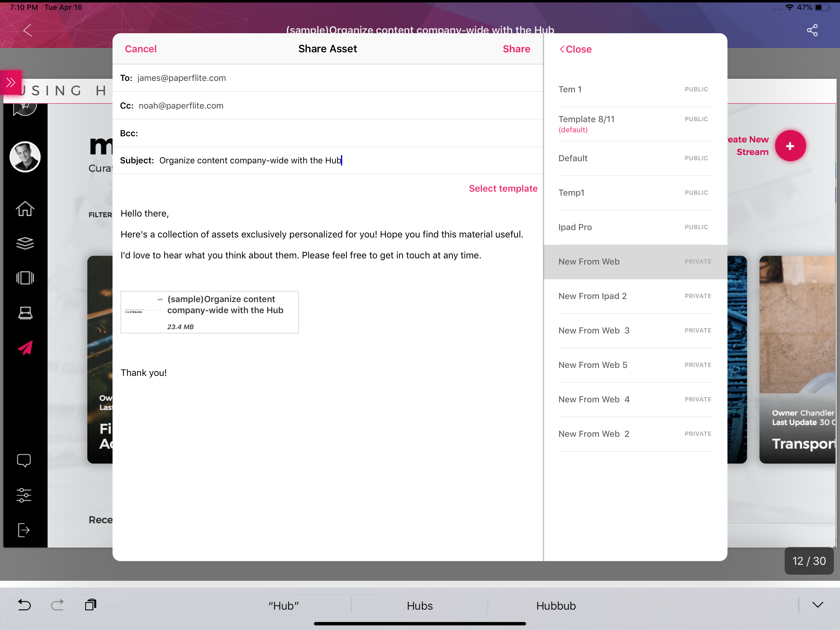Open the chat bubble icon in sidebar
Viewport: 840px width, 630px height.
[x=24, y=460]
